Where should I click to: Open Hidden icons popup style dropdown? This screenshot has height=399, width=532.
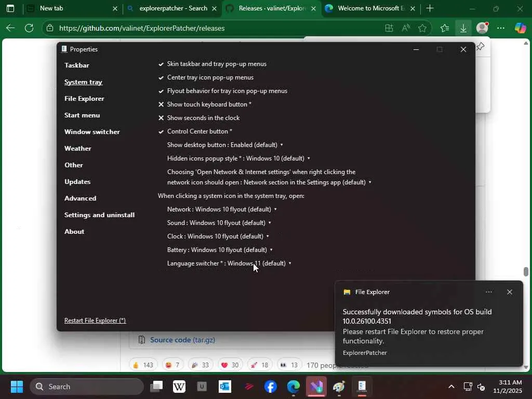[x=238, y=158]
